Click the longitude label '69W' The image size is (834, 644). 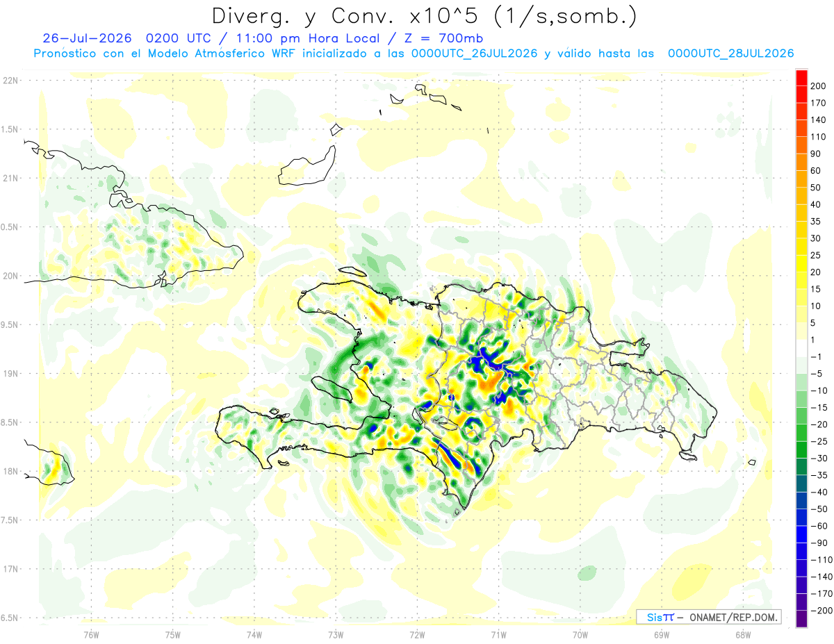tap(661, 634)
